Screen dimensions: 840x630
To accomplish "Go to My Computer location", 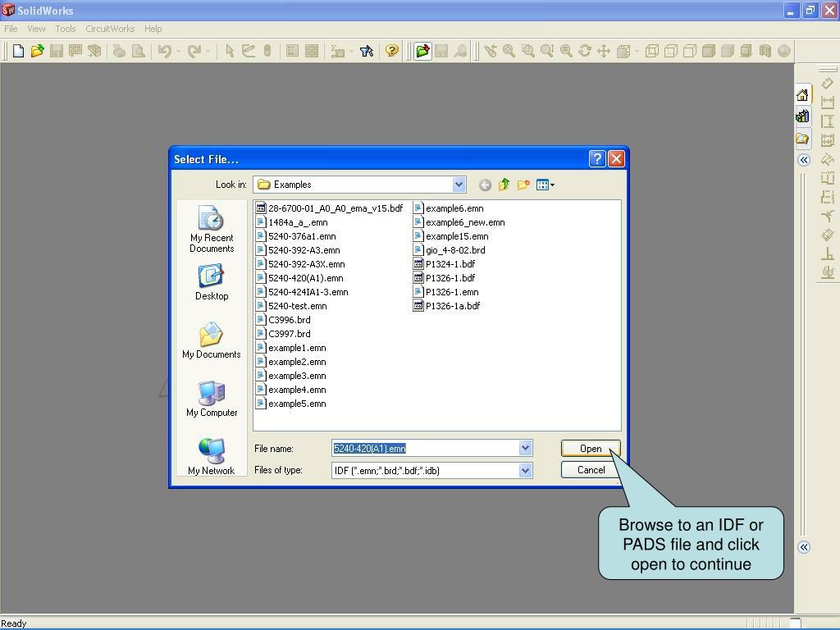I will pyautogui.click(x=212, y=399).
